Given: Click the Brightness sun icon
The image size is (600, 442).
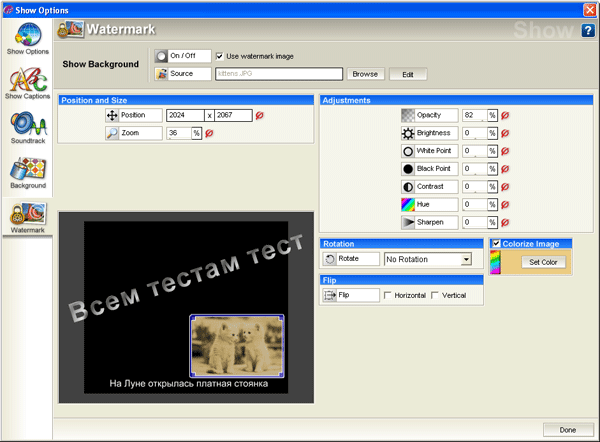Looking at the screenshot, I should [408, 133].
